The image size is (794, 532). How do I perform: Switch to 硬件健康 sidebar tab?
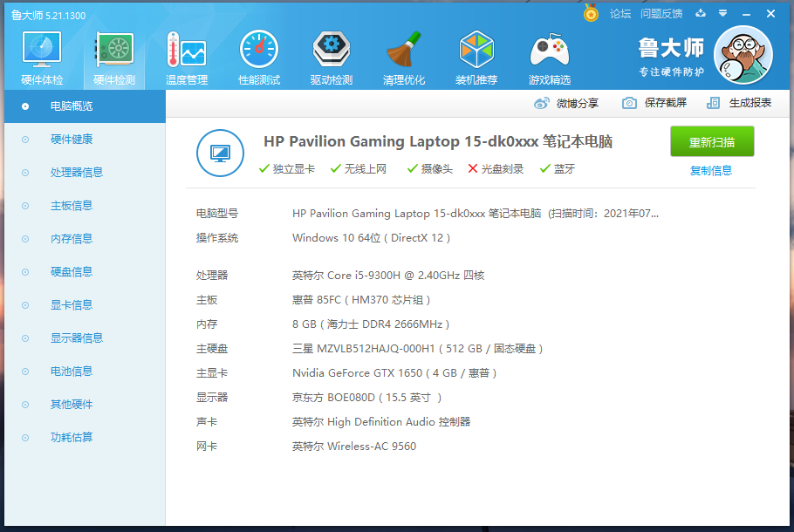86,140
